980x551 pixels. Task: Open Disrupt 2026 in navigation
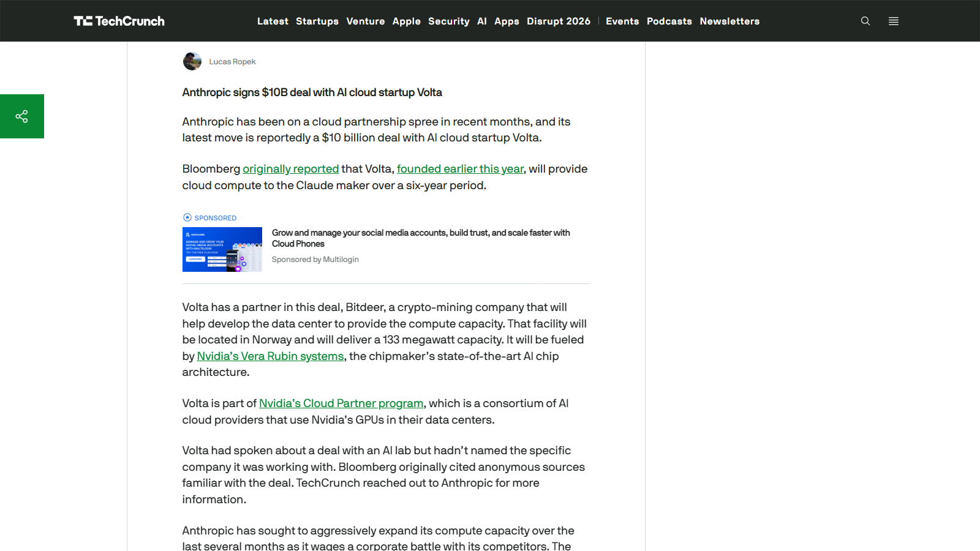559,21
